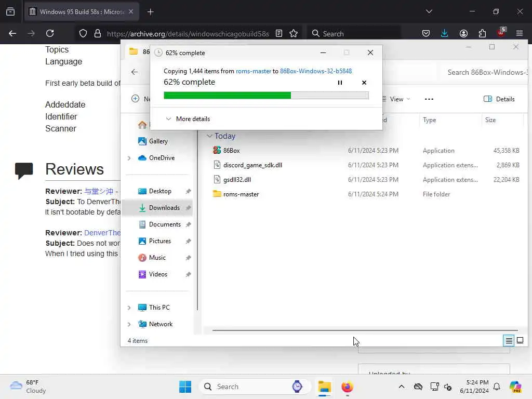Image resolution: width=532 pixels, height=399 pixels.
Task: Open Pictures quick access folder
Action: (159, 241)
